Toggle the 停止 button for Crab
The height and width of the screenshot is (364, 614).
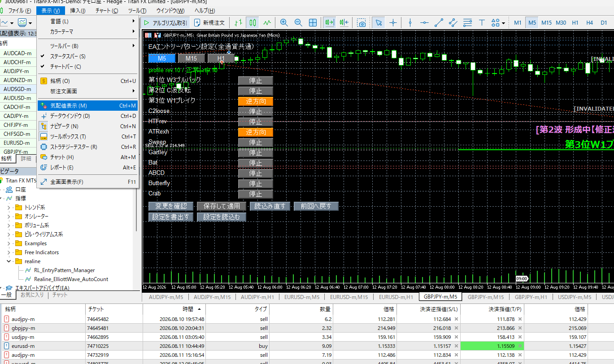tap(255, 194)
